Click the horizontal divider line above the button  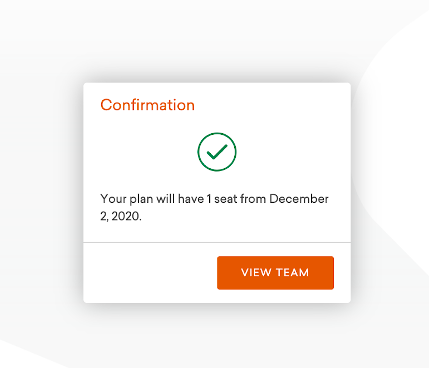click(x=217, y=242)
